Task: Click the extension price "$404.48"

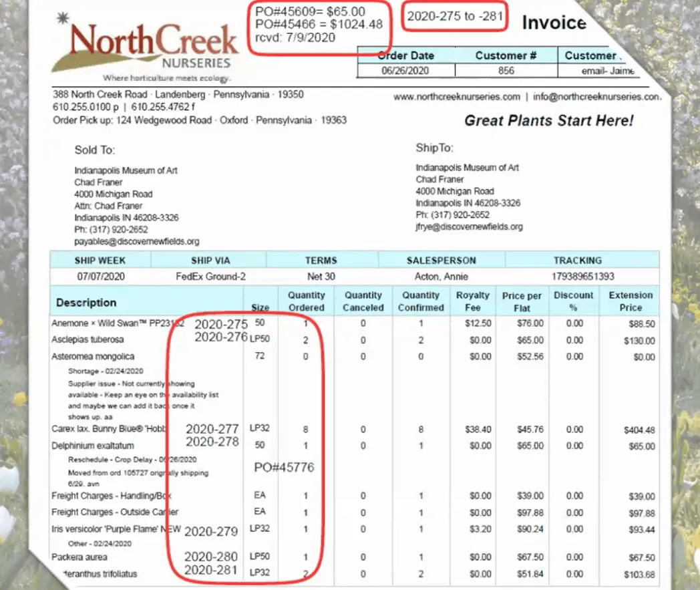Action: [x=639, y=430]
